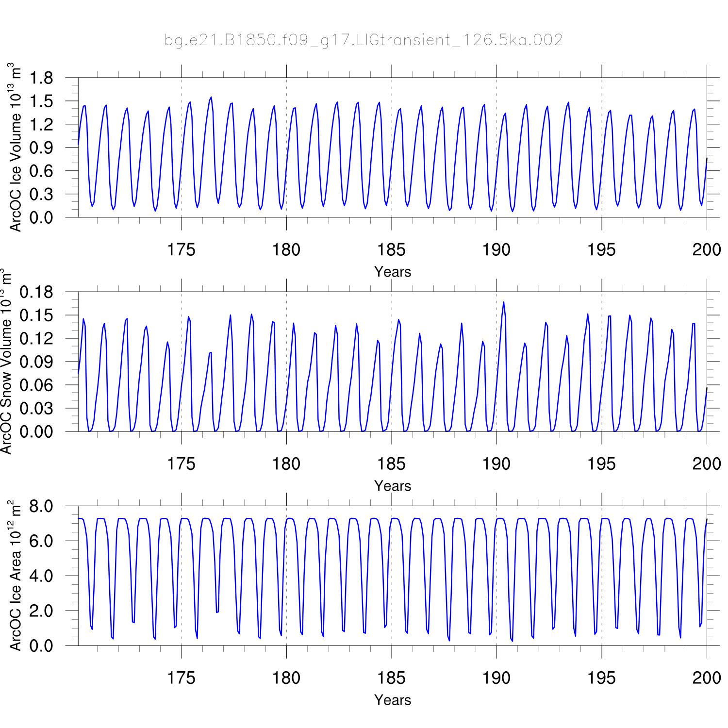Image resolution: width=728 pixels, height=728 pixels.
Task: Click the 190 x-axis label of the middle plot
Action: [x=496, y=464]
